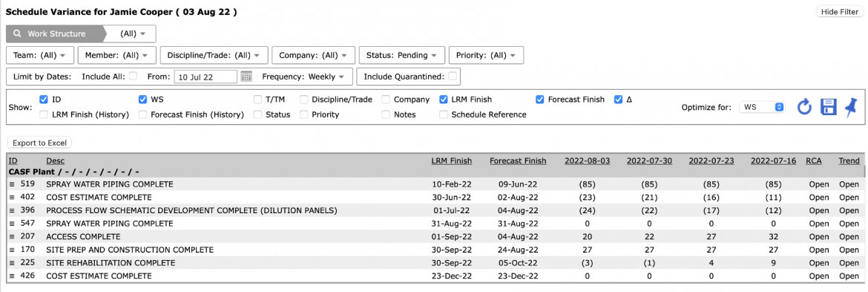
Task: Click the blue pin icon
Action: (851, 106)
